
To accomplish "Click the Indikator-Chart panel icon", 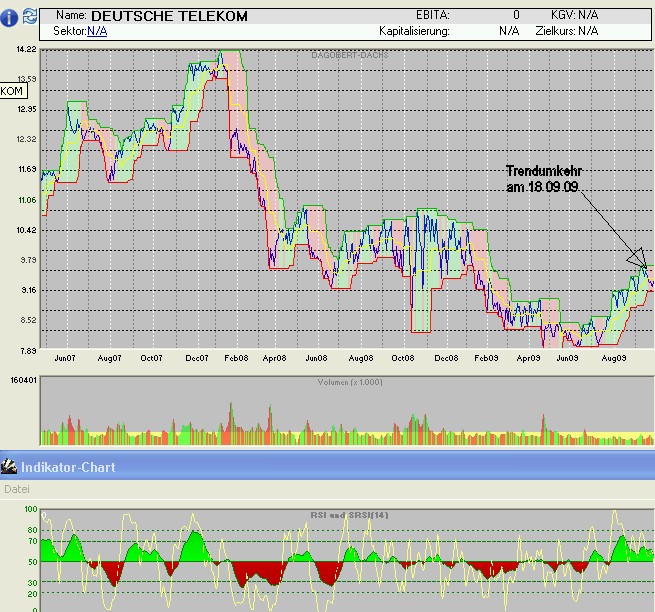I will tap(9, 466).
